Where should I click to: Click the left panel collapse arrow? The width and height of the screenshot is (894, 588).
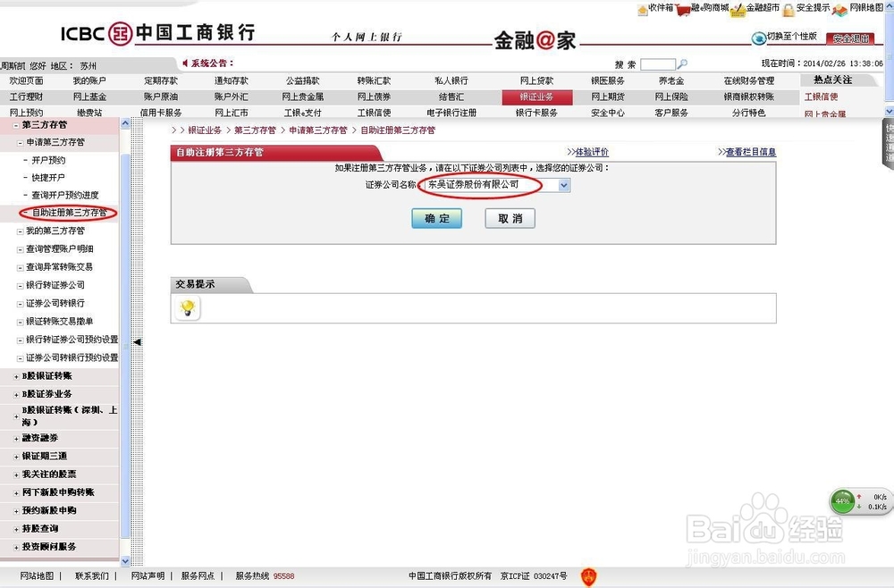click(x=138, y=342)
